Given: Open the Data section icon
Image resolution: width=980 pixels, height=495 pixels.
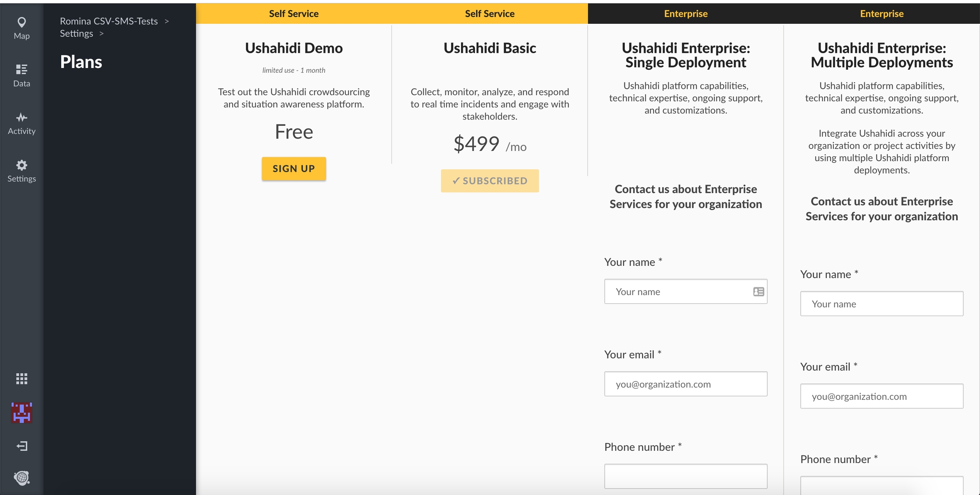Looking at the screenshot, I should point(21,69).
